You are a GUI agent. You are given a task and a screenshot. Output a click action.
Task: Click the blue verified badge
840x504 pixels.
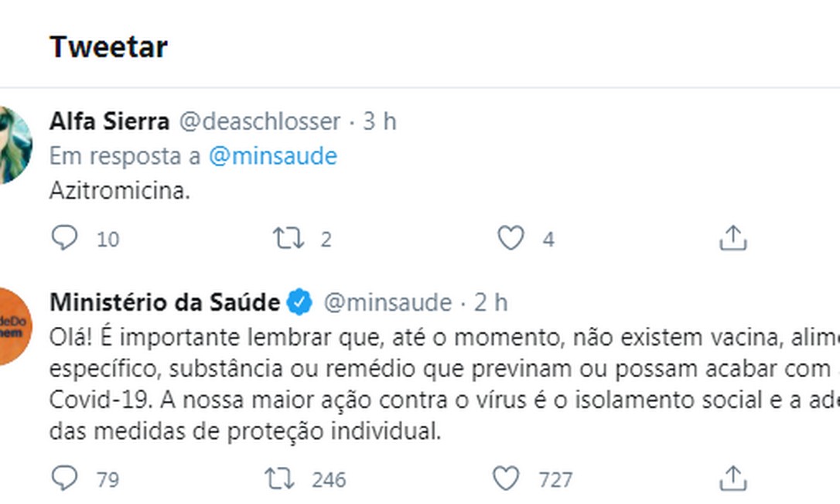coord(300,302)
